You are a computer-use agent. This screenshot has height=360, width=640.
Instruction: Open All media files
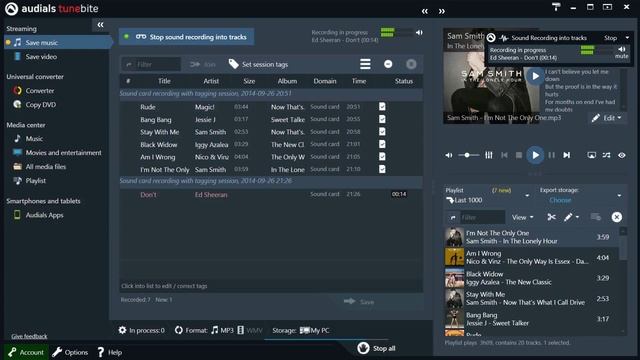pos(45,167)
